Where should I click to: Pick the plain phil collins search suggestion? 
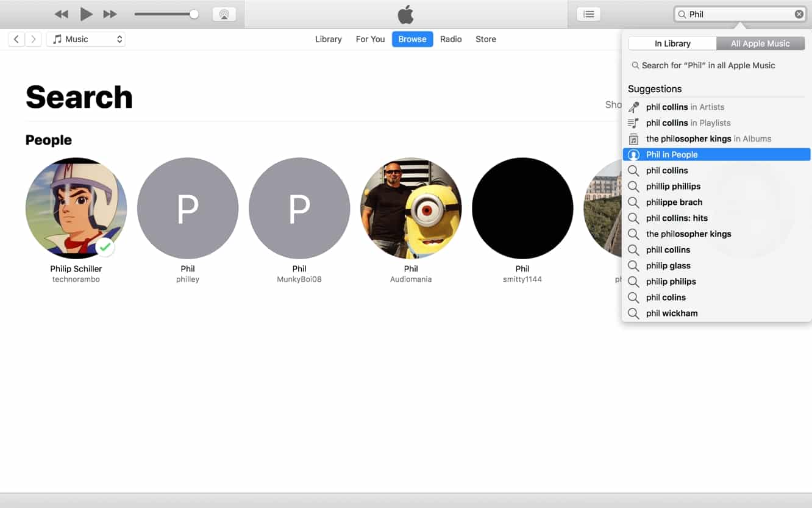pos(716,170)
